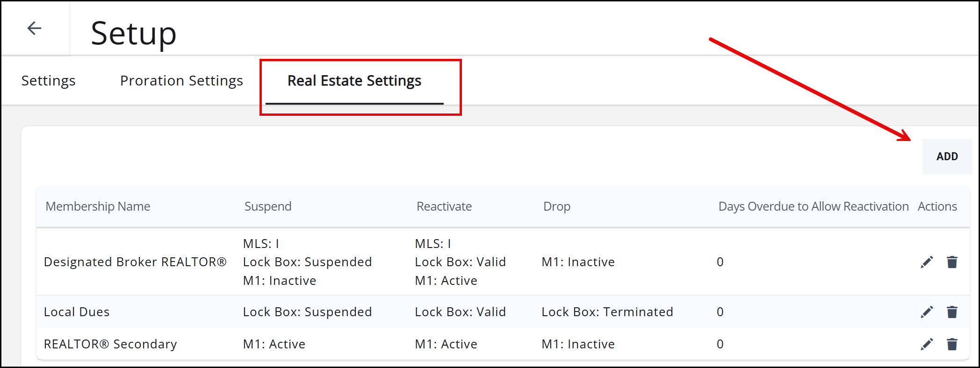Click the Reactivate column header
This screenshot has width=980, height=368.
pos(444,206)
